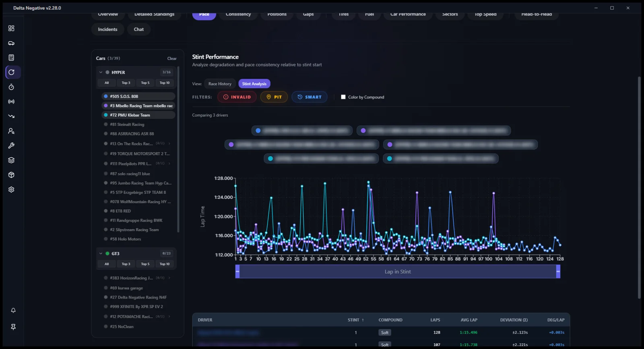Click the notifications bell icon
This screenshot has height=349, width=644.
(13, 310)
